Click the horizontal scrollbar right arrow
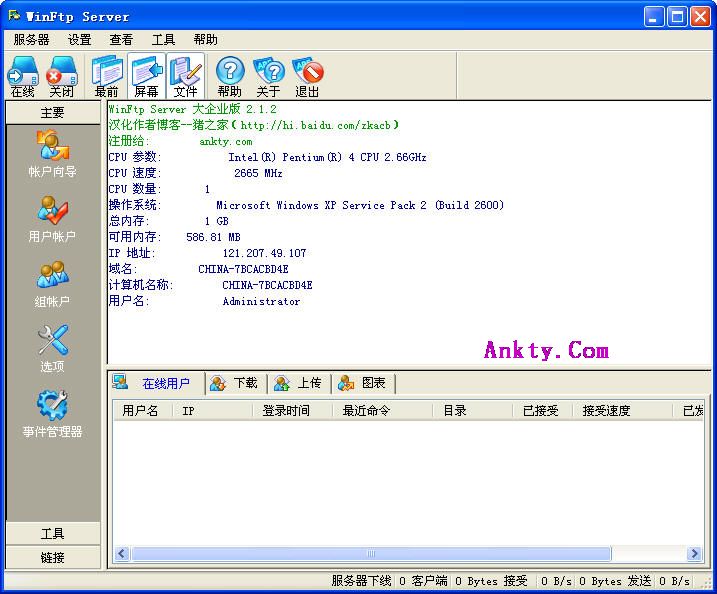 695,554
